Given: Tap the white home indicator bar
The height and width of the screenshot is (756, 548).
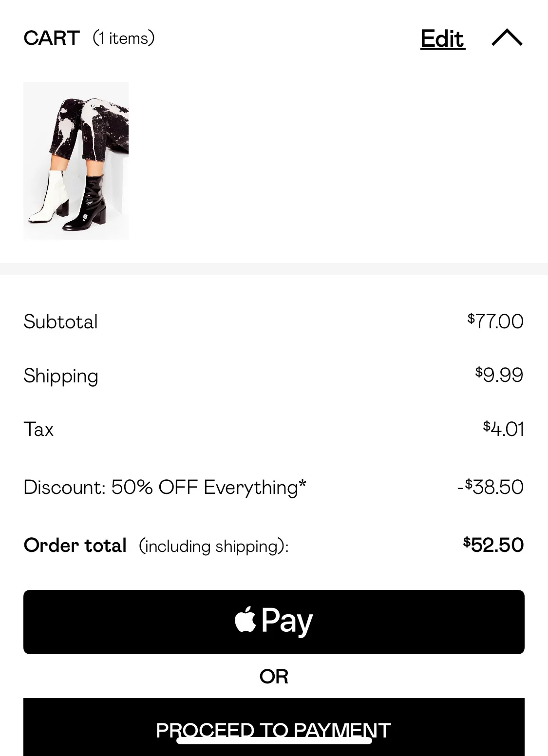Looking at the screenshot, I should coord(274,741).
